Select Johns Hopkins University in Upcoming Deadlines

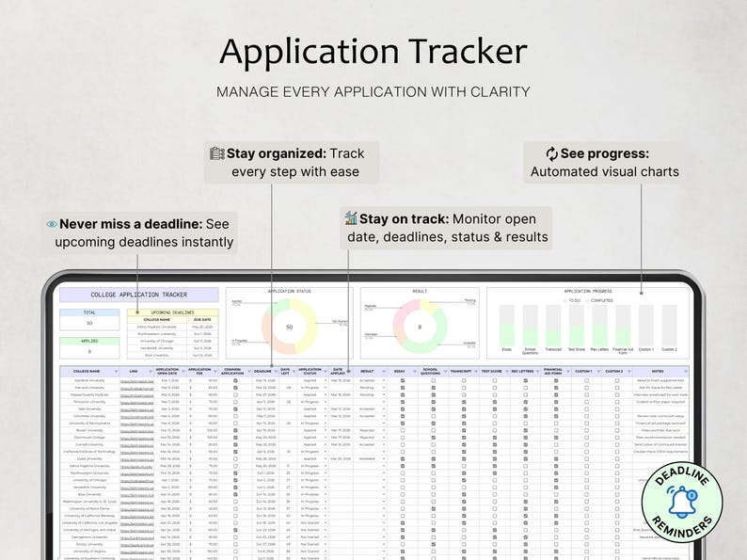(x=157, y=327)
